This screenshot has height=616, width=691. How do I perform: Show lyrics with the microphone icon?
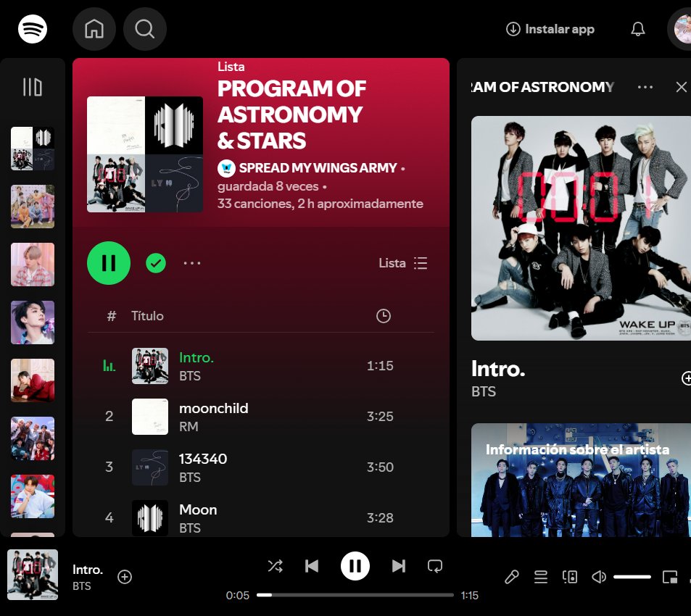[512, 577]
